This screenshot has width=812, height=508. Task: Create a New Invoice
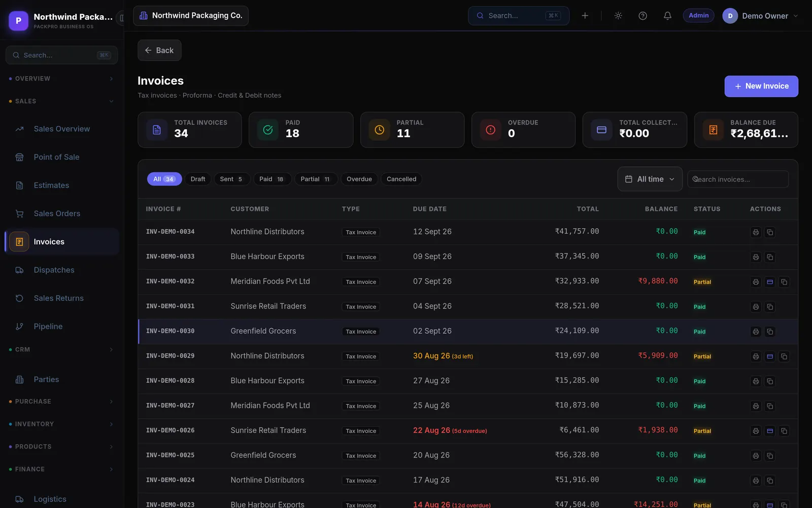pos(761,86)
